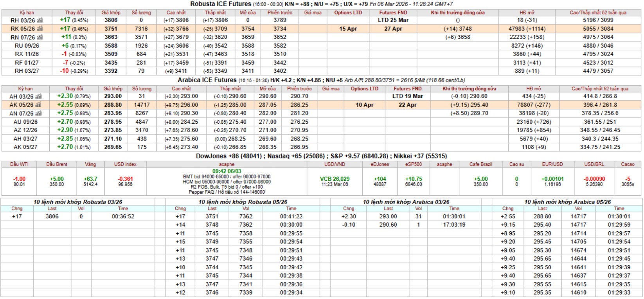The height and width of the screenshot is (299, 644).
Task: Open the chart icon beside AK 05/26
Action: coord(38,105)
